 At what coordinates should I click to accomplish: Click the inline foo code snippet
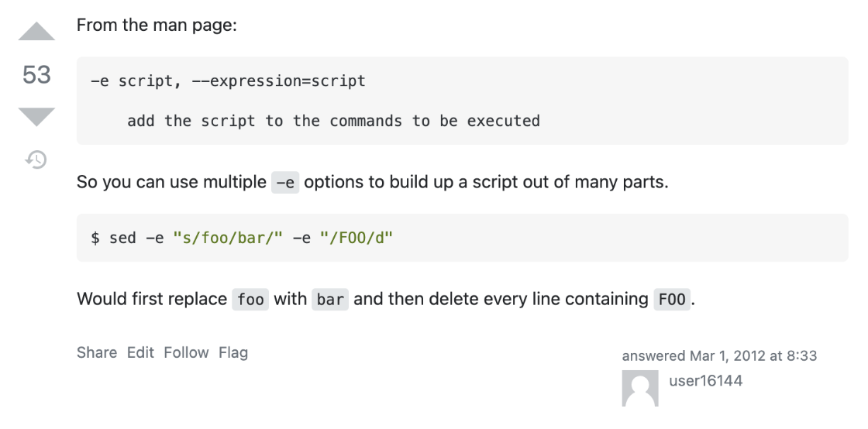(250, 299)
